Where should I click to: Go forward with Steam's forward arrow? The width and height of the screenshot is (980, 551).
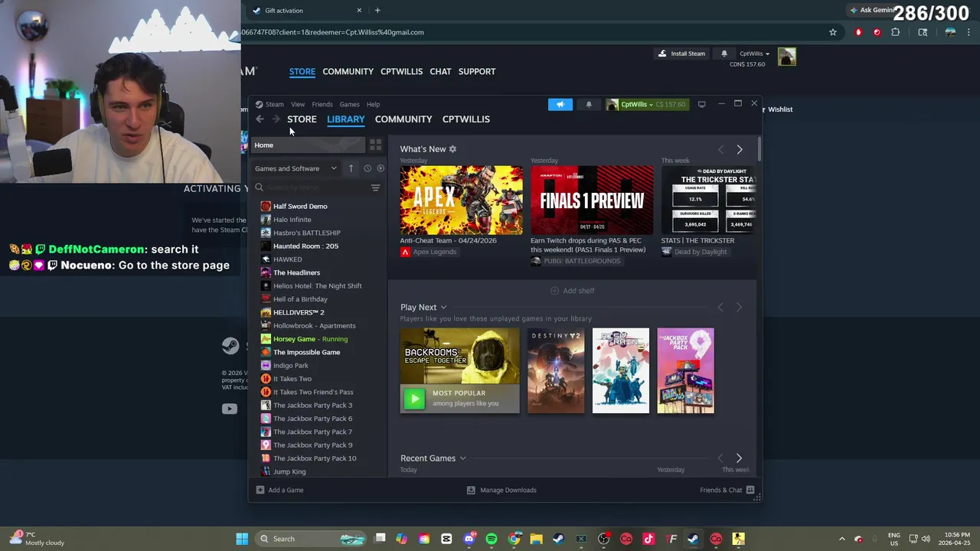click(x=276, y=119)
